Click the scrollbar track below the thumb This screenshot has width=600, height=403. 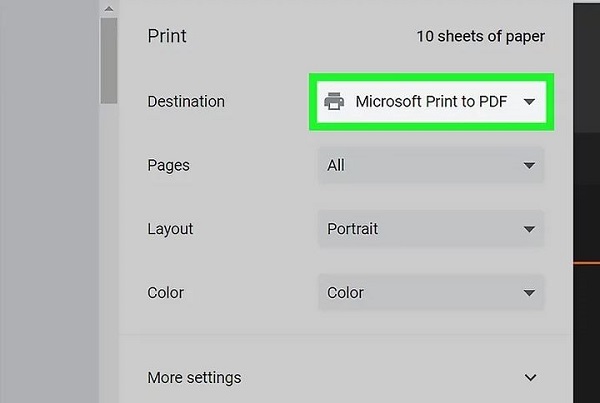(x=109, y=253)
